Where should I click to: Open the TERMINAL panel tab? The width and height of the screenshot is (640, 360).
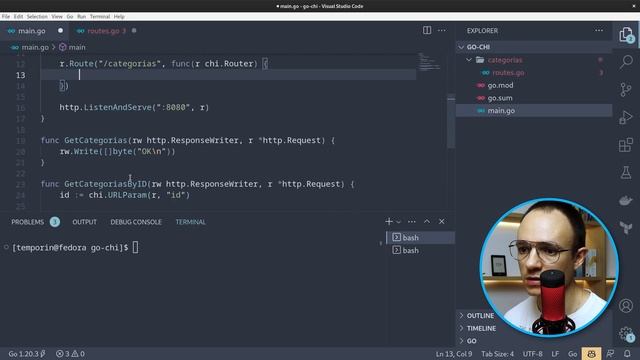pos(191,222)
